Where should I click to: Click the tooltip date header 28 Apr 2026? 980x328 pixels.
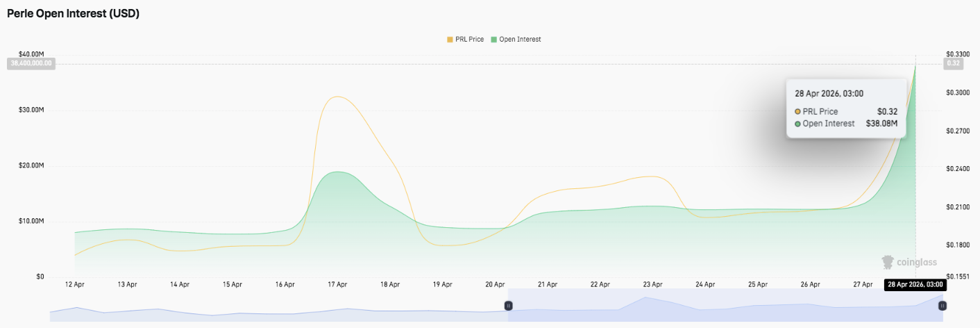(828, 93)
